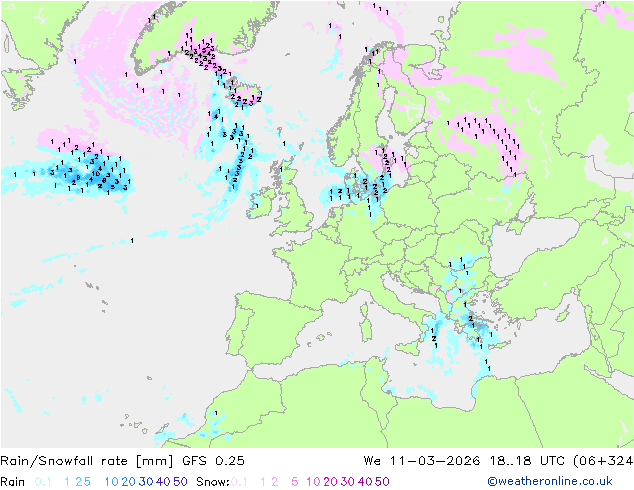Click the rain legend 10 value
The width and height of the screenshot is (634, 490).
click(112, 482)
